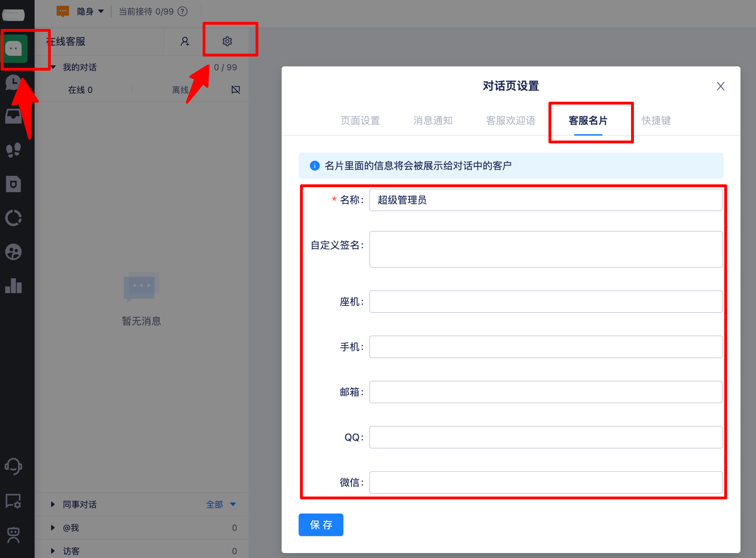Open the headset support icon
The width and height of the screenshot is (756, 558).
tap(13, 466)
